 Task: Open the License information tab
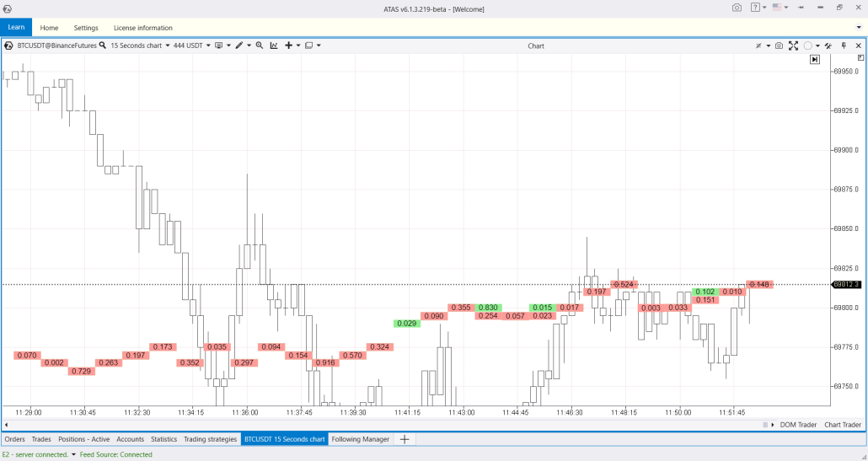[x=142, y=28]
